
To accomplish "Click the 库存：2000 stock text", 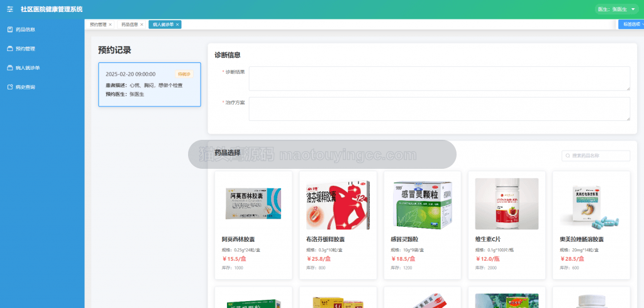I will pyautogui.click(x=486, y=268).
